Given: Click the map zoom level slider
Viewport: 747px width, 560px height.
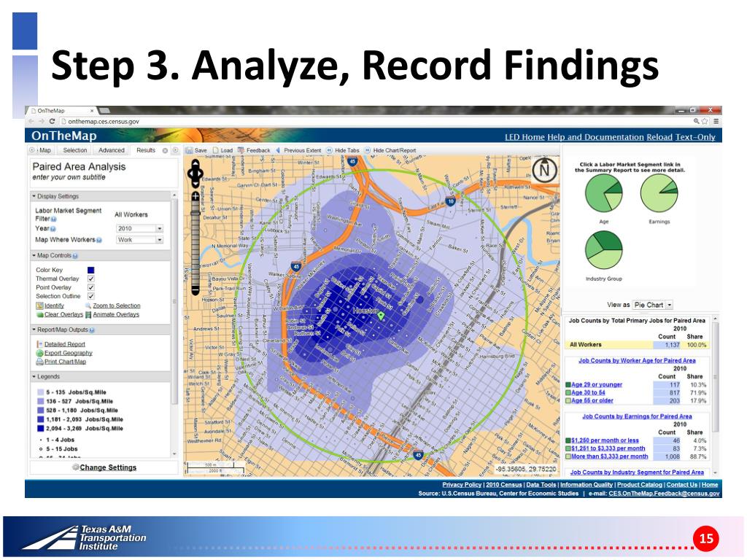Looking at the screenshot, I should tap(196, 243).
